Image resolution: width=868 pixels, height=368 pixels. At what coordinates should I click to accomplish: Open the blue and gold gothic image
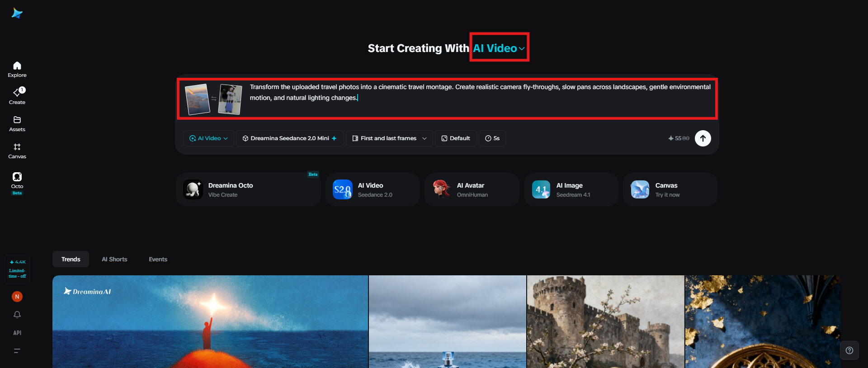pos(763,321)
